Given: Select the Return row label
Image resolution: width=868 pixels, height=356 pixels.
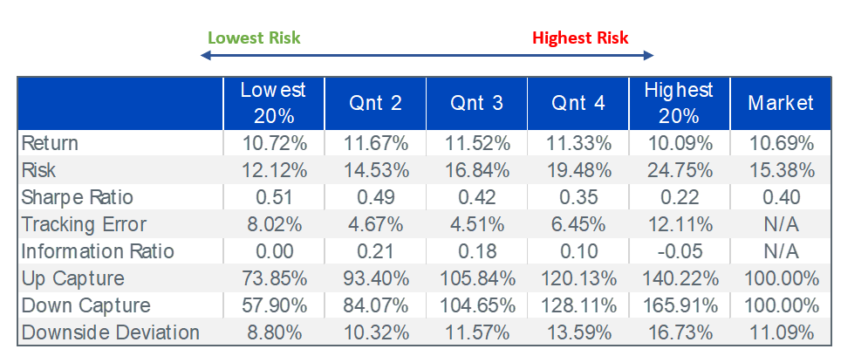Looking at the screenshot, I should pyautogui.click(x=50, y=143).
